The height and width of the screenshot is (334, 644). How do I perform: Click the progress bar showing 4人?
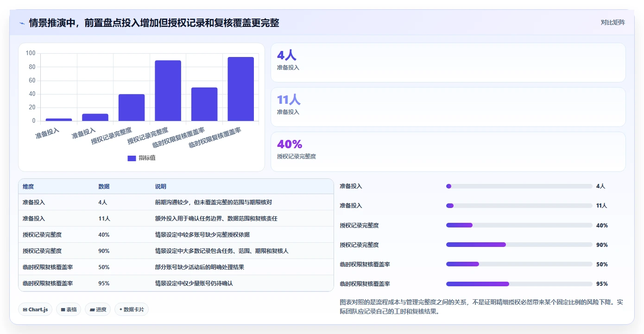click(519, 186)
